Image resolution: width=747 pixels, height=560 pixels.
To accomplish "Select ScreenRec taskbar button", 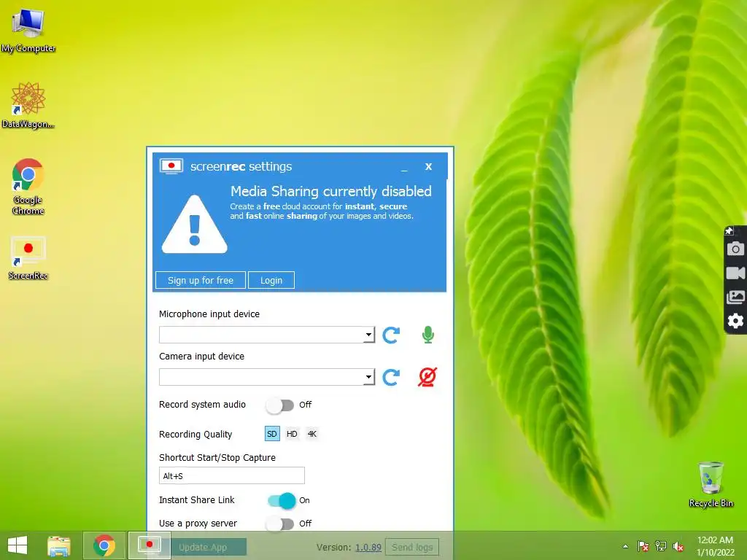I will (149, 545).
